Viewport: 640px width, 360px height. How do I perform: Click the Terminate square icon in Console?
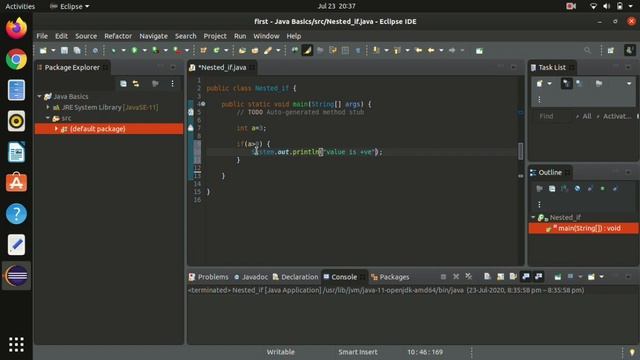click(443, 277)
